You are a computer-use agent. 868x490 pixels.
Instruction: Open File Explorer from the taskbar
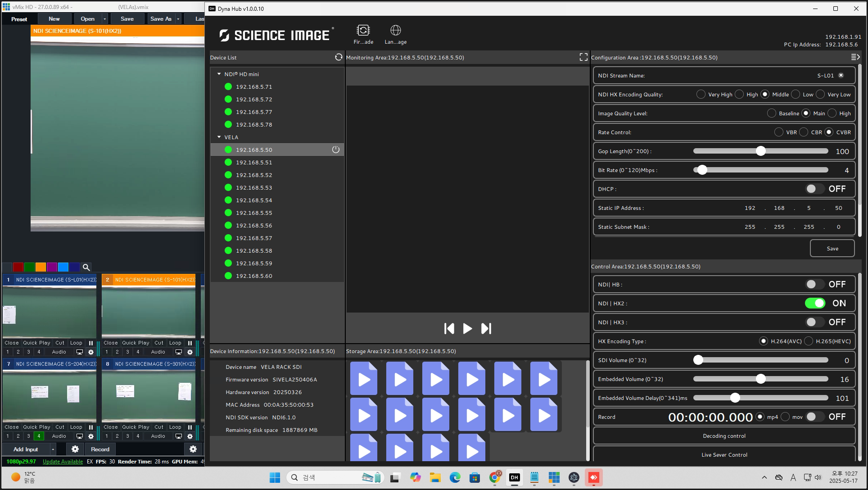click(435, 477)
